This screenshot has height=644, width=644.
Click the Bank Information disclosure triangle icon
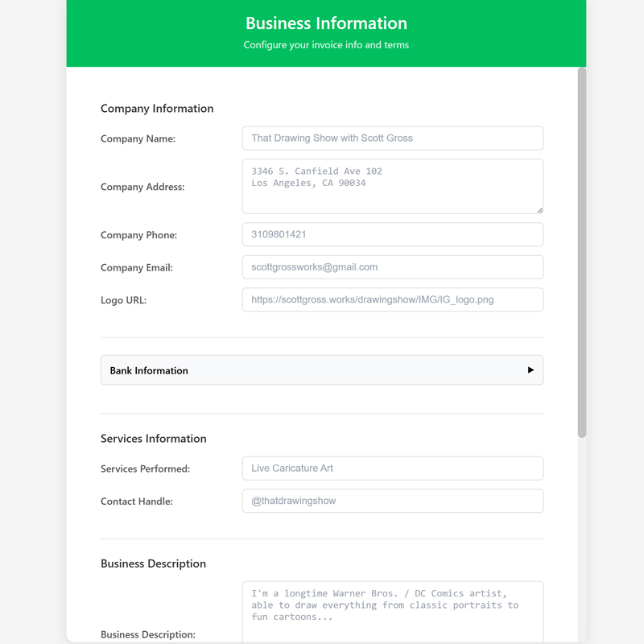[x=530, y=370]
